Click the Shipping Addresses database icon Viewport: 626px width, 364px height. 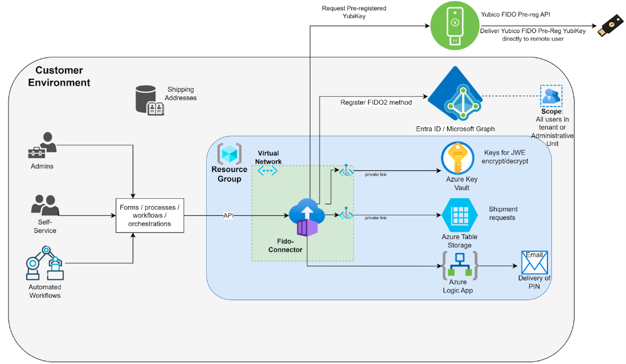tap(148, 100)
